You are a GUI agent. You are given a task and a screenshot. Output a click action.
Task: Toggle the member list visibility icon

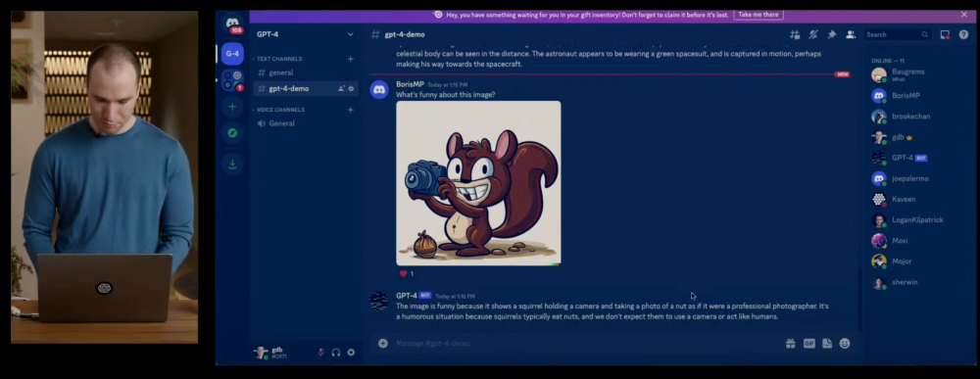[851, 35]
